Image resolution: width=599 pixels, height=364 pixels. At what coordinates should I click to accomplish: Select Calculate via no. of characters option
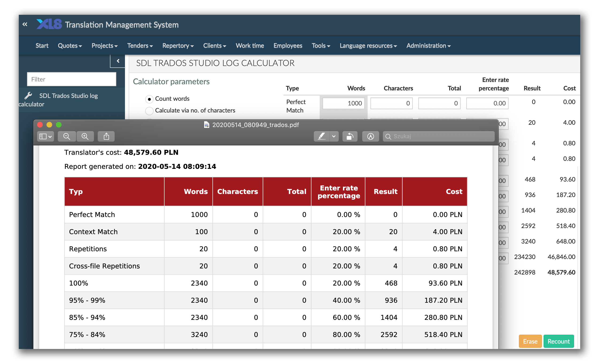click(149, 111)
